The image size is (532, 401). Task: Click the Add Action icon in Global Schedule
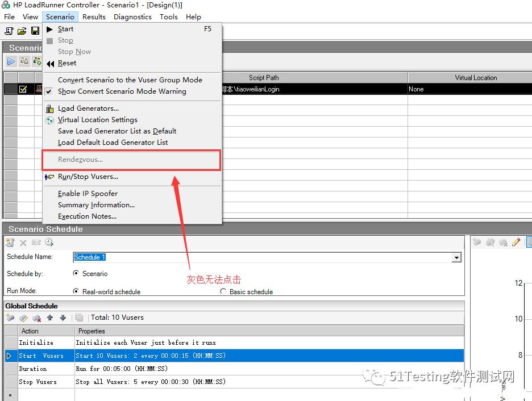click(x=10, y=318)
